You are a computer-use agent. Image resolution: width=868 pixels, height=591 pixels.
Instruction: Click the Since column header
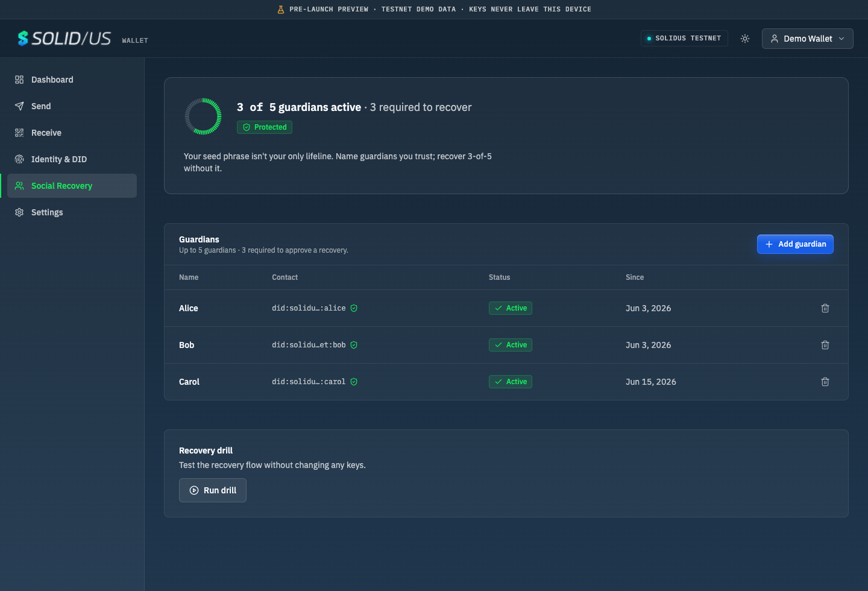click(635, 277)
